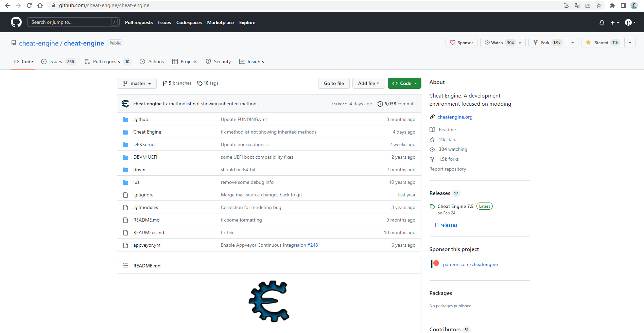The height and width of the screenshot is (333, 644).
Task: Expand the fork options dropdown arrow
Action: click(x=573, y=43)
